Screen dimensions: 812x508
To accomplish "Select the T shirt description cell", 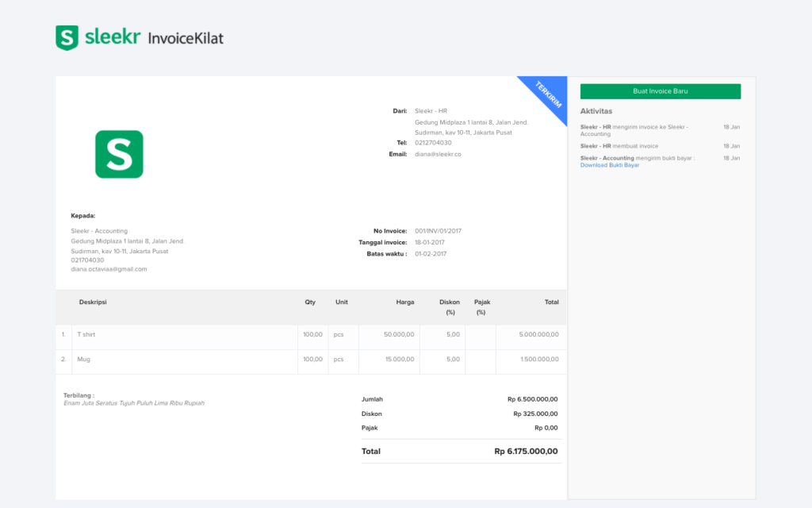I will [86, 335].
